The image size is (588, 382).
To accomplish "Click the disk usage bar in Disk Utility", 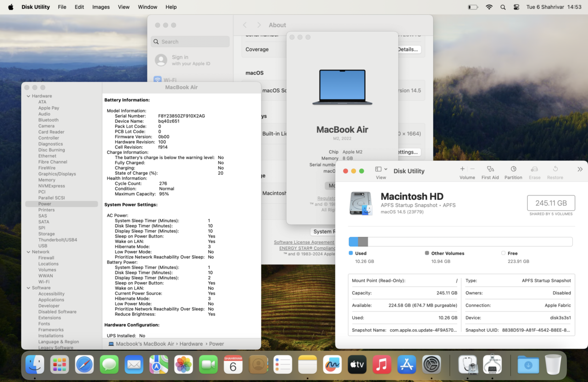I will point(460,242).
